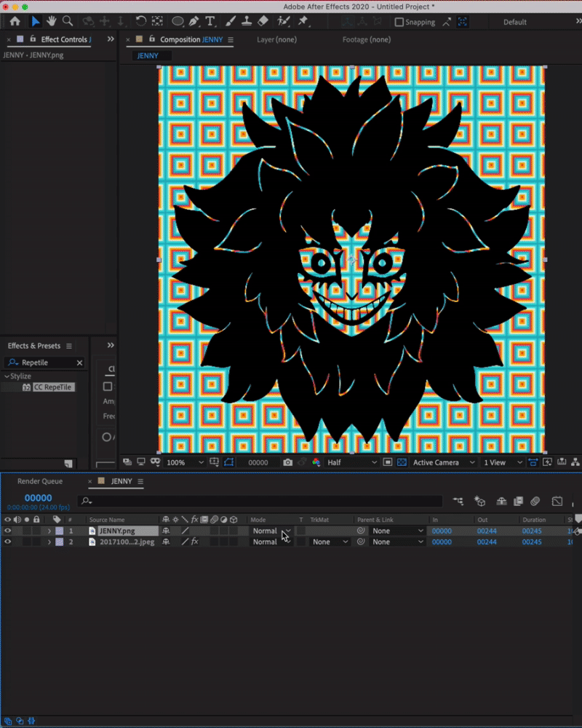Expand 2017100...2.jpeg layer properties

coord(49,542)
